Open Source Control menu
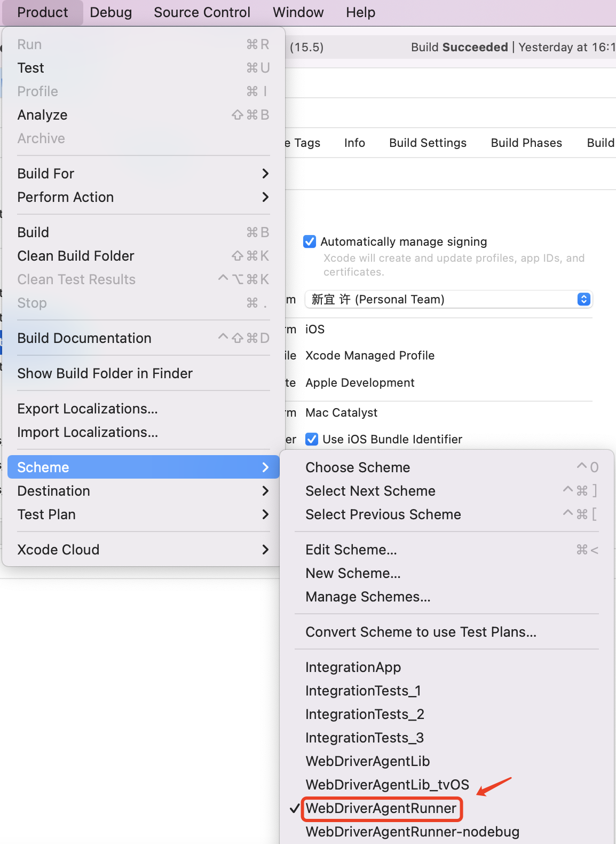Screen dimensions: 616x844 (202, 12)
